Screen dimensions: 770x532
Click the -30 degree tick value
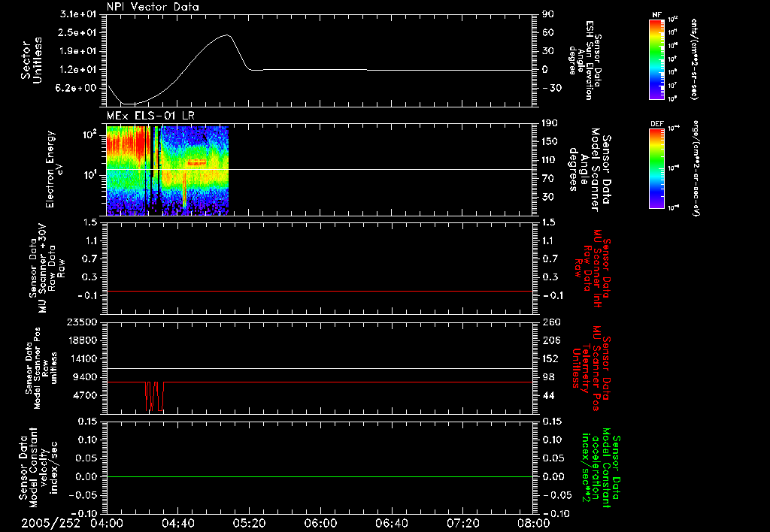coord(551,88)
